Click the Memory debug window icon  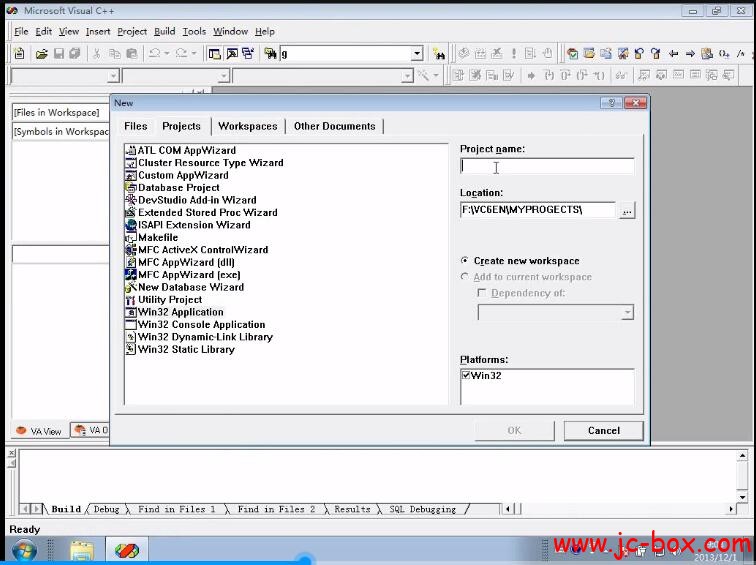coord(695,75)
